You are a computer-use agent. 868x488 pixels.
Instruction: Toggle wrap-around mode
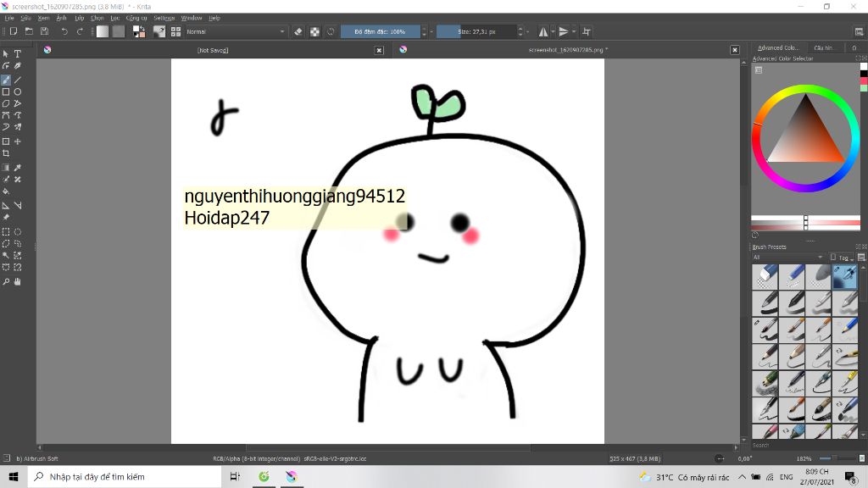(587, 31)
